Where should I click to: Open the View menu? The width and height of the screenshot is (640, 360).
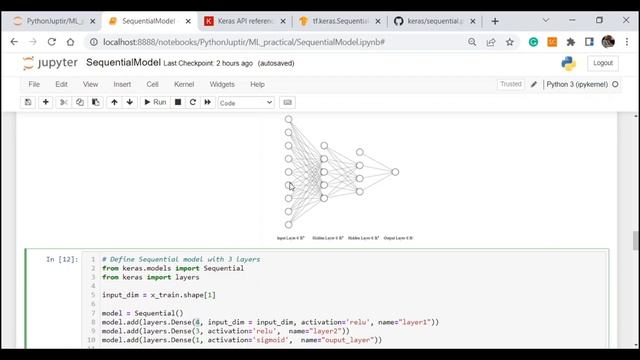pos(90,84)
